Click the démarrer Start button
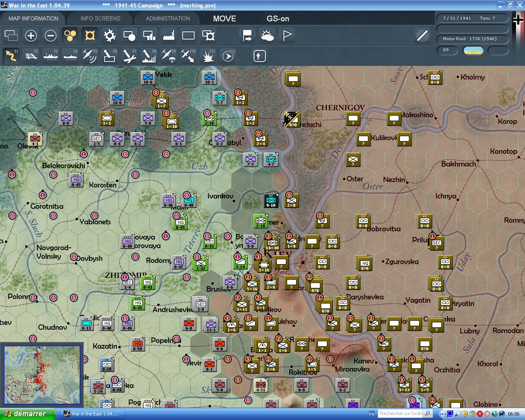Image resolution: width=525 pixels, height=420 pixels. click(x=27, y=414)
